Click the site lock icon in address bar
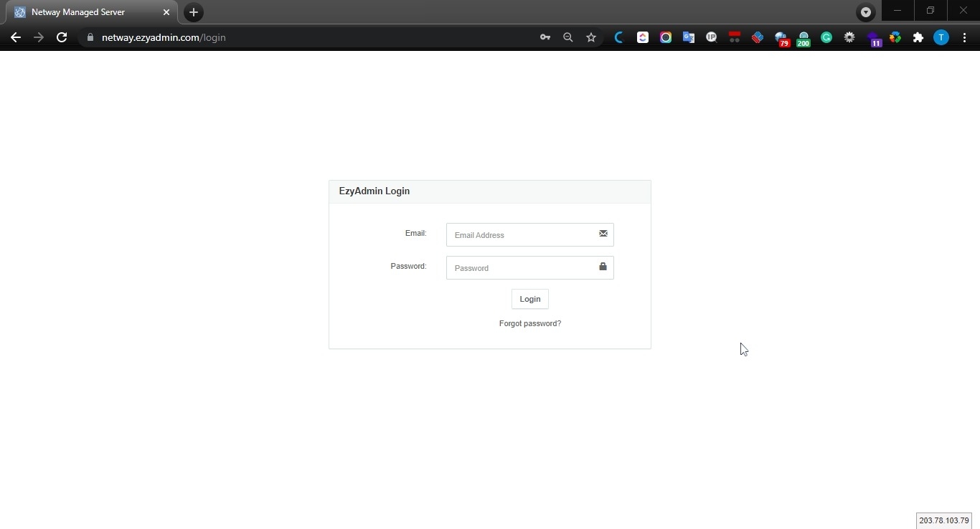 [x=90, y=37]
